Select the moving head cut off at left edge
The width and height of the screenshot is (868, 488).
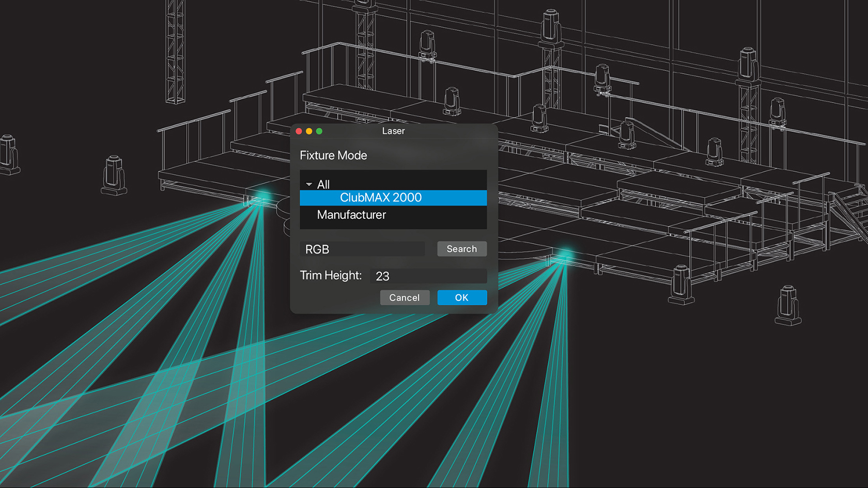point(8,154)
